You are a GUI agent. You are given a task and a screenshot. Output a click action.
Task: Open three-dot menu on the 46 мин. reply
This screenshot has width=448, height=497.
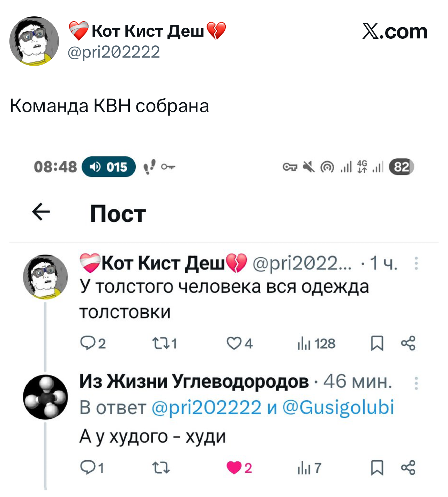coord(416,383)
